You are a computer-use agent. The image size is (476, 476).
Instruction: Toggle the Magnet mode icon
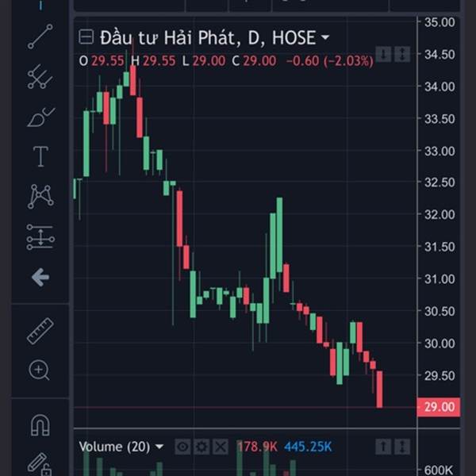point(40,425)
